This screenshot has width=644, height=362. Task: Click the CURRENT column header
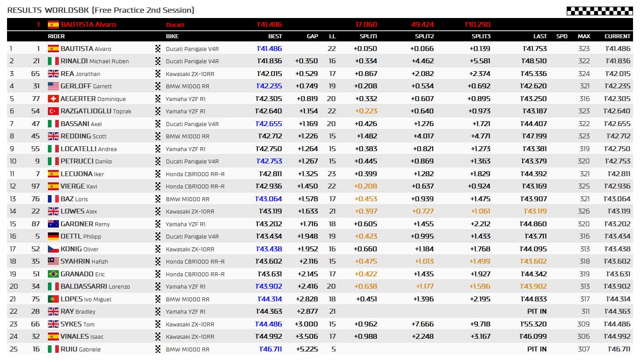617,36
